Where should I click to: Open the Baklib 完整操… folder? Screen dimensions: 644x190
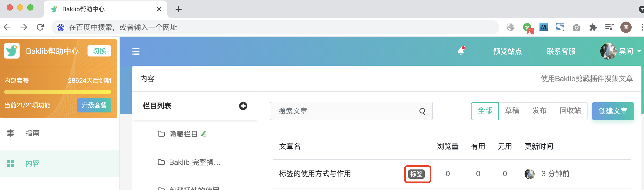[189, 162]
